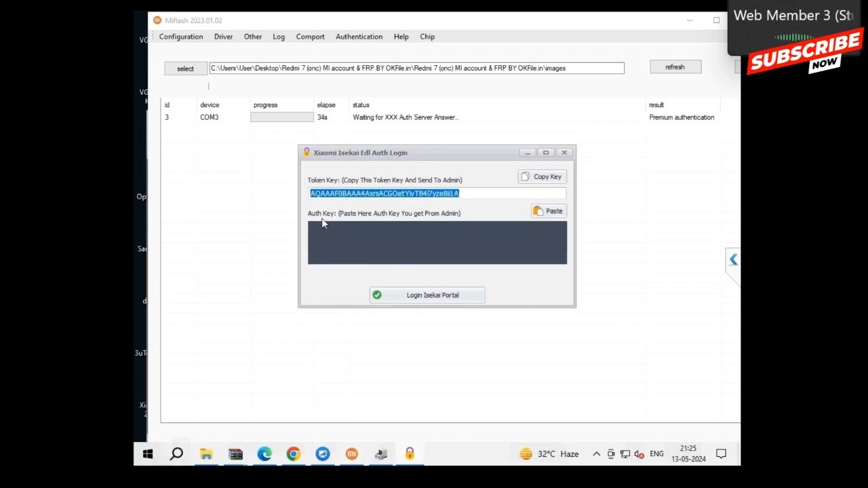Screen dimensions: 868x488
Task: Open the notification center icon
Action: (x=722, y=454)
